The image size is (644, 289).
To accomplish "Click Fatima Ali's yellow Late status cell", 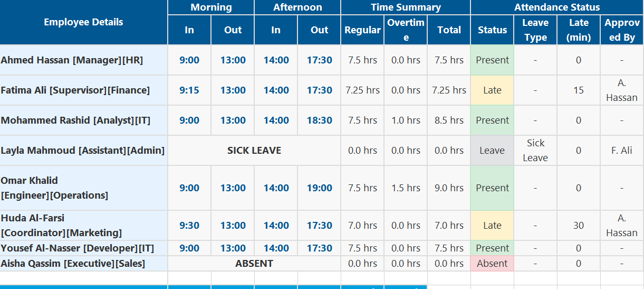I will 492,90.
